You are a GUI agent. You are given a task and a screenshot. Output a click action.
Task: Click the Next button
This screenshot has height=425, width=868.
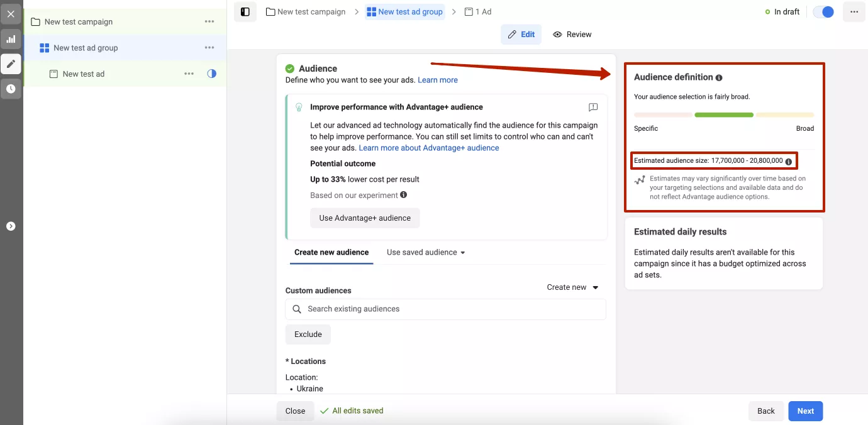point(806,411)
